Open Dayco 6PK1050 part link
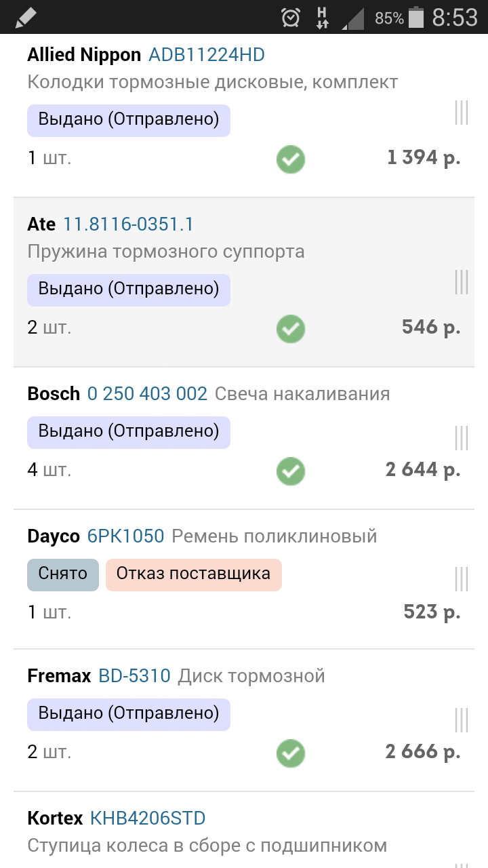Screen dimensions: 488x868 125,536
